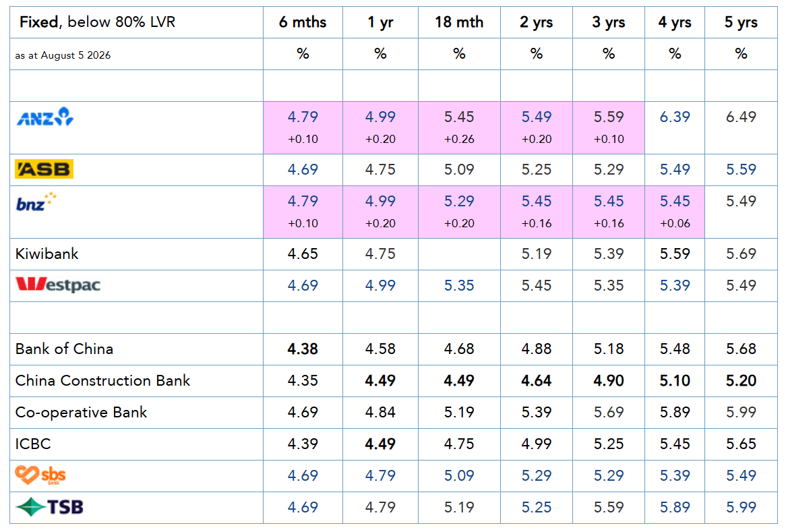
Task: Click Westpac 18 mth rate 5.35
Action: [x=459, y=285]
